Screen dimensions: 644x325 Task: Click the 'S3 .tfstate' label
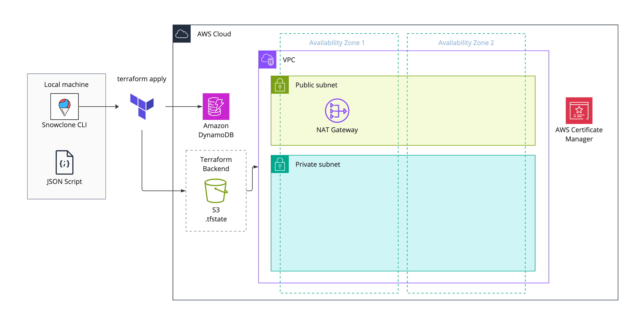pos(216,215)
